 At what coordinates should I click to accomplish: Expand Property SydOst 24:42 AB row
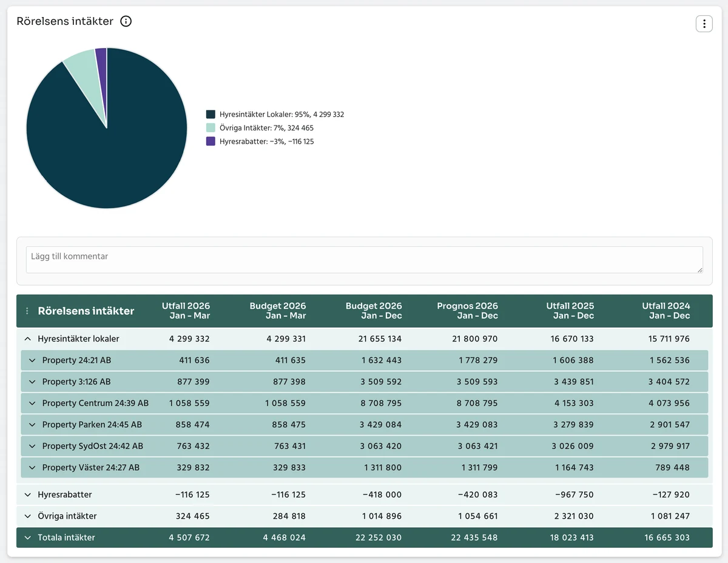[32, 446]
